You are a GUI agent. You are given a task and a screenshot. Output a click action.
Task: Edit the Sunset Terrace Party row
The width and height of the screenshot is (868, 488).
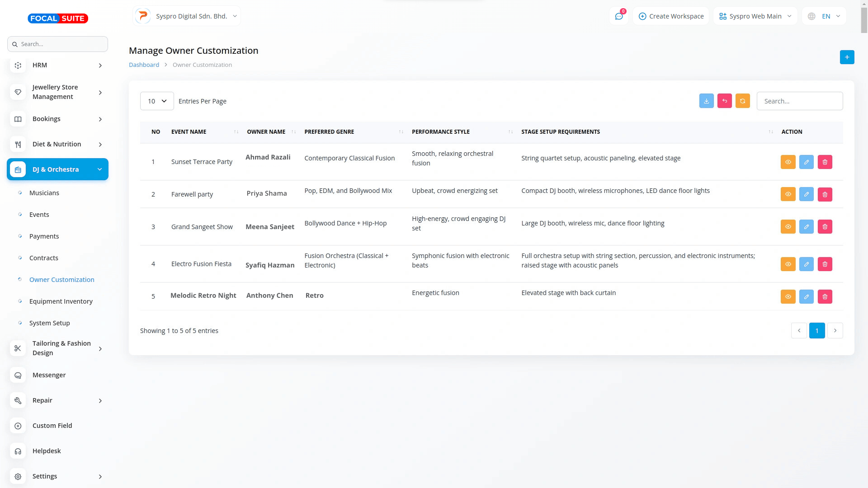pos(806,162)
